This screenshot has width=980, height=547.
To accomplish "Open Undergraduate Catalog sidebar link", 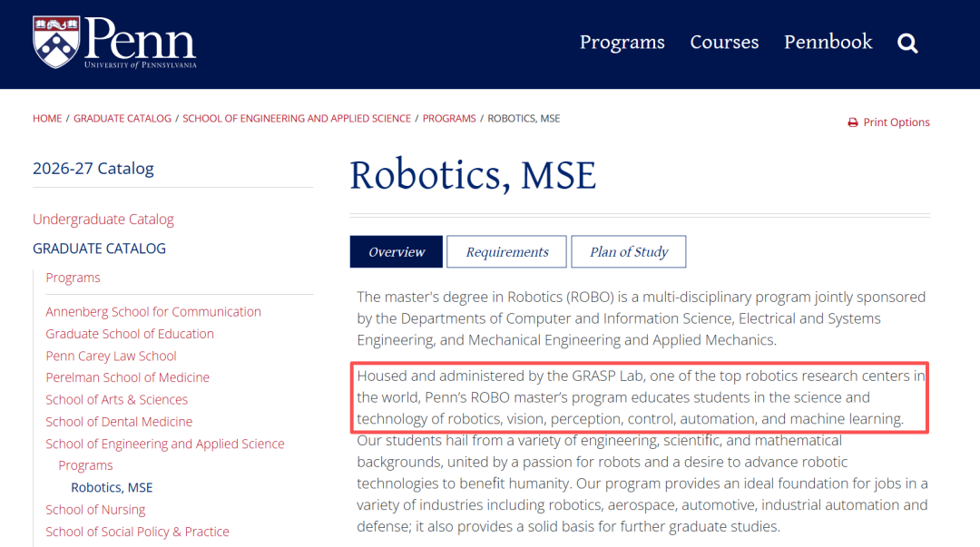I will coord(103,220).
